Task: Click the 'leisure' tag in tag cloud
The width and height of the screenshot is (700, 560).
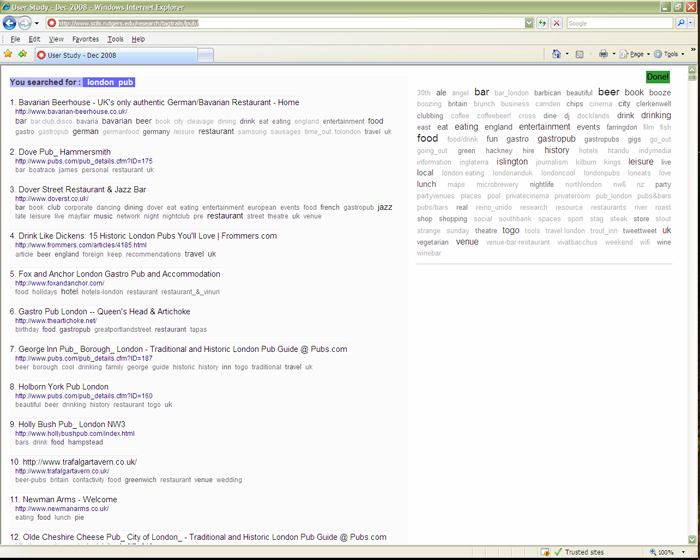Action: point(641,161)
